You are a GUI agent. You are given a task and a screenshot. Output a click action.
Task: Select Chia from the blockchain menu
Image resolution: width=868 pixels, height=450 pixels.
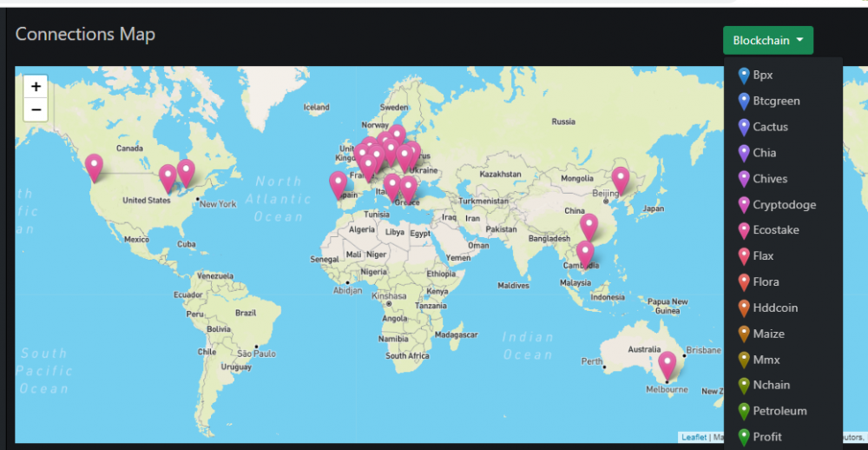click(783, 153)
